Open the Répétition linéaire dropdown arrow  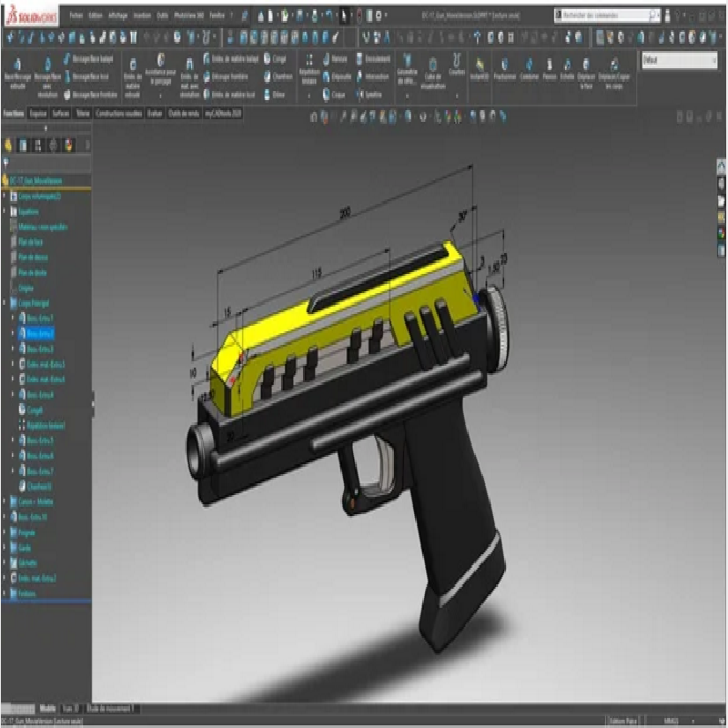[x=309, y=96]
